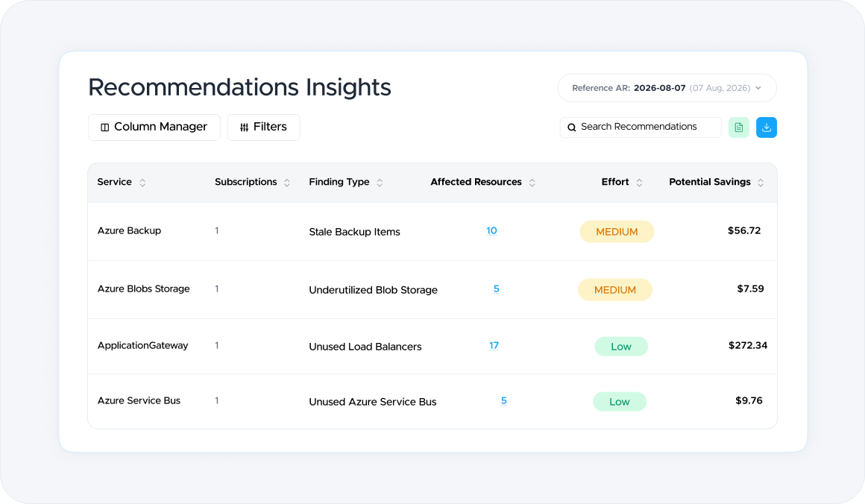Click the $7.59 savings value

tap(751, 289)
